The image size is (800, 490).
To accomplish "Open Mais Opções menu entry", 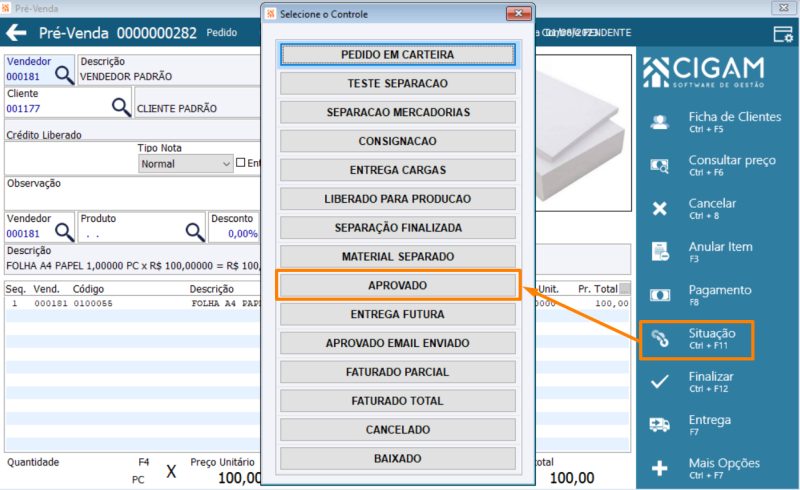I will pos(724,468).
